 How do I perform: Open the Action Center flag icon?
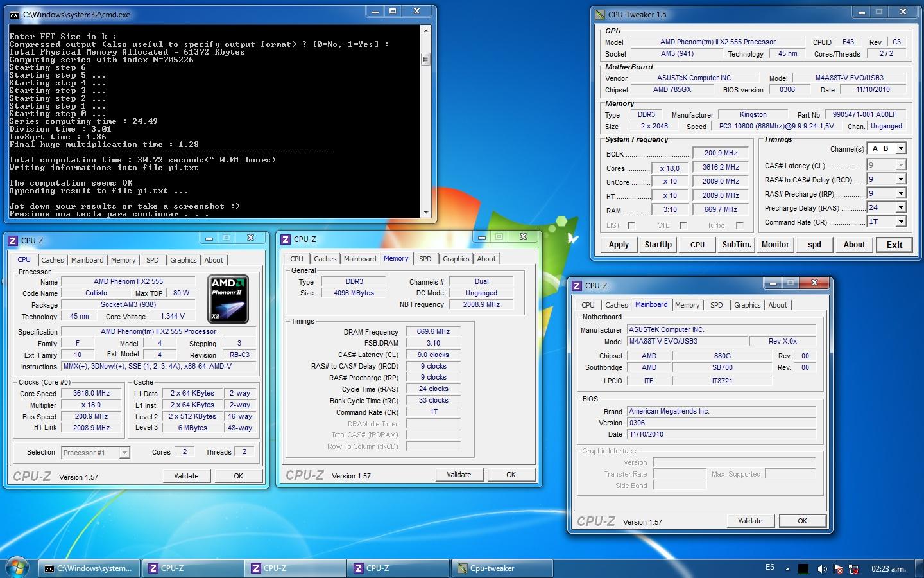pyautogui.click(x=838, y=568)
